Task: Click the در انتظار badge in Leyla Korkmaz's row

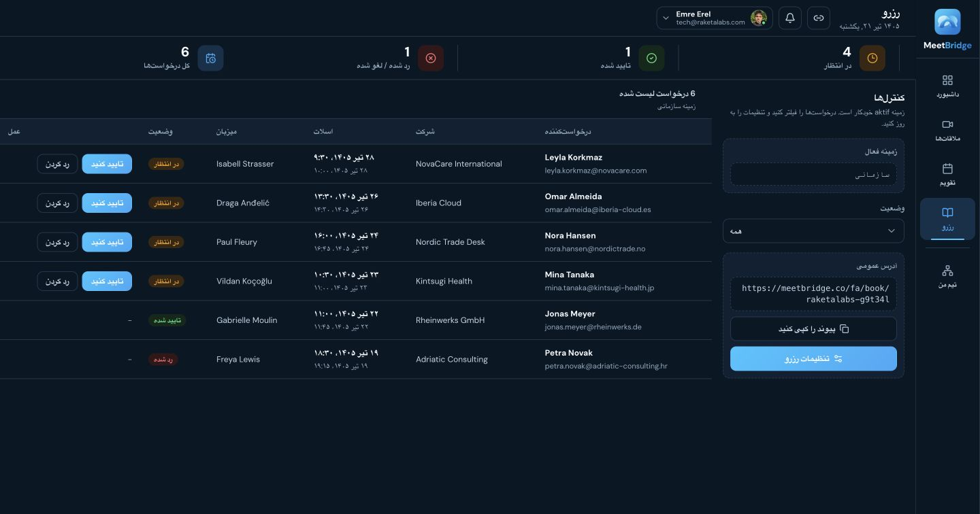Action: point(166,164)
